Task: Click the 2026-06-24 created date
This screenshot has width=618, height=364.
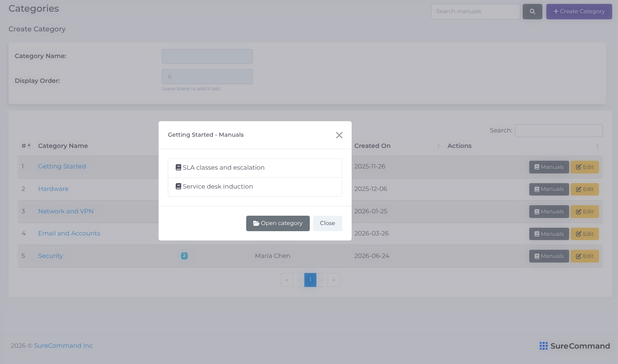Action: (372, 256)
